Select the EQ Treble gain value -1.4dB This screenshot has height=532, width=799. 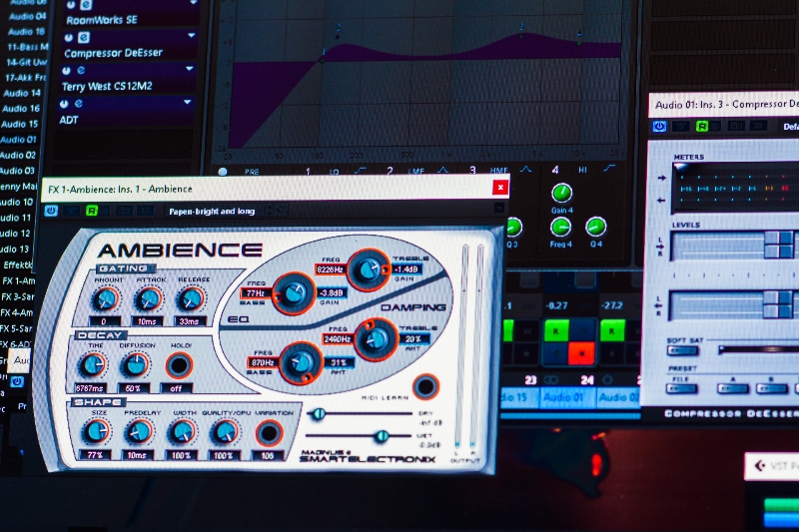(406, 268)
